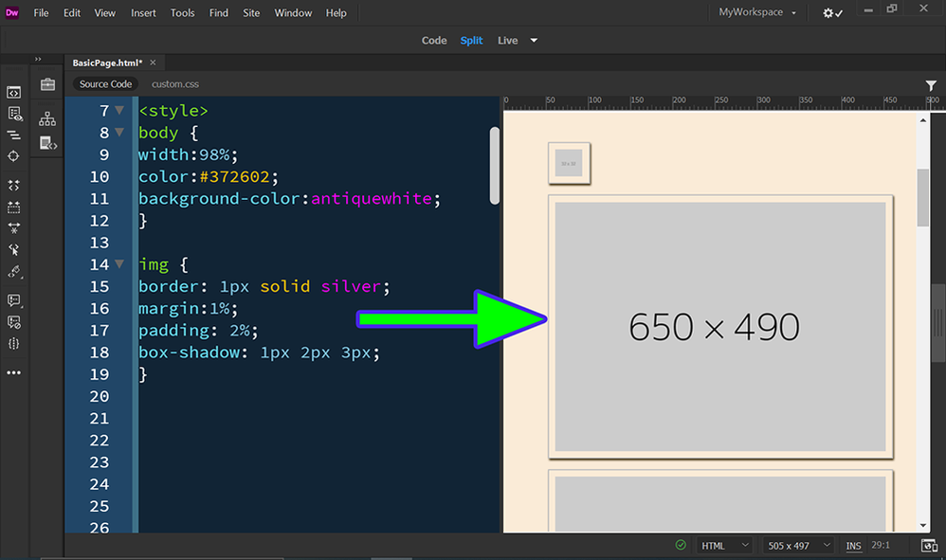Select the 650 × 490 placeholder image
The width and height of the screenshot is (946, 560).
coord(720,327)
